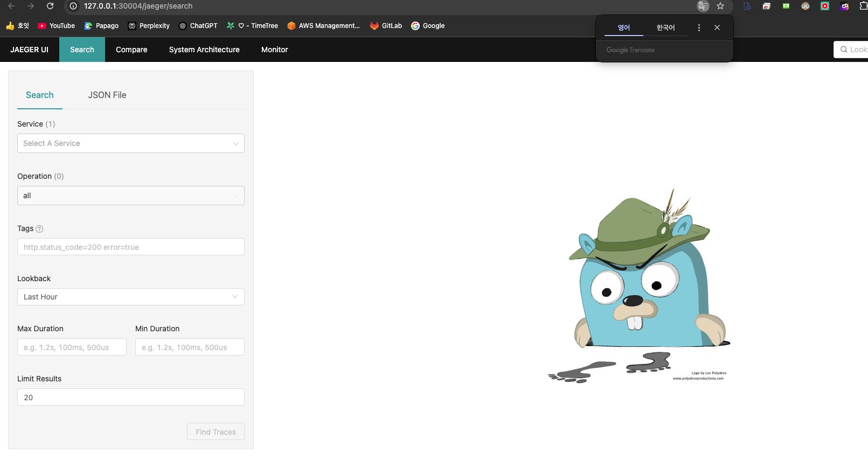Open translate popup's three-dot options menu
Viewport: 868px width, 474px height.
point(699,27)
